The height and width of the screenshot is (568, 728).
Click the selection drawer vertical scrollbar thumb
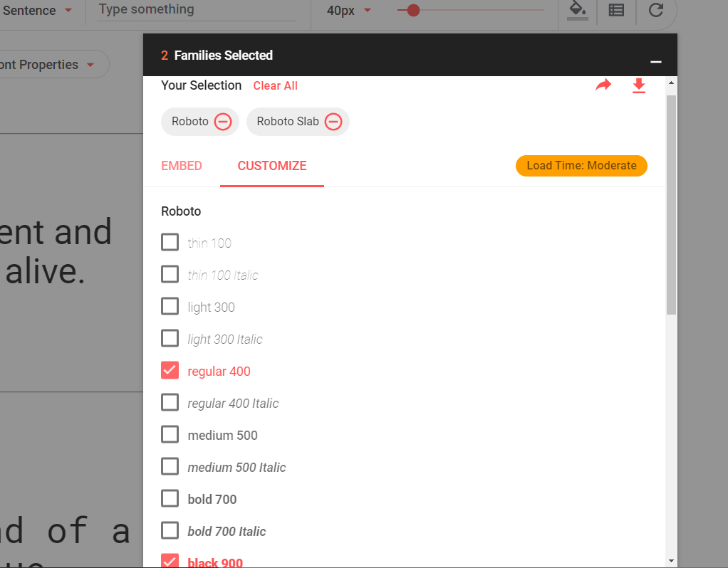tap(671, 205)
